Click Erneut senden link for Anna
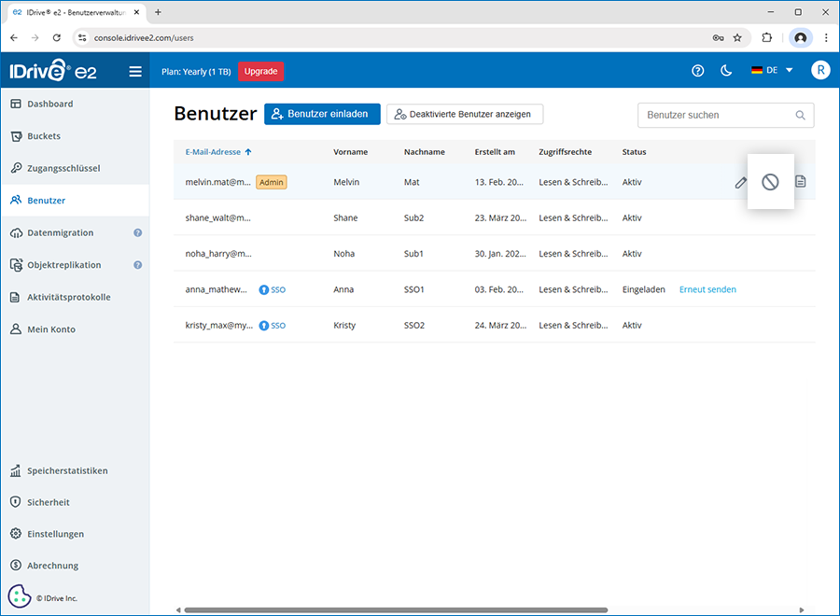840x616 pixels. click(x=707, y=289)
